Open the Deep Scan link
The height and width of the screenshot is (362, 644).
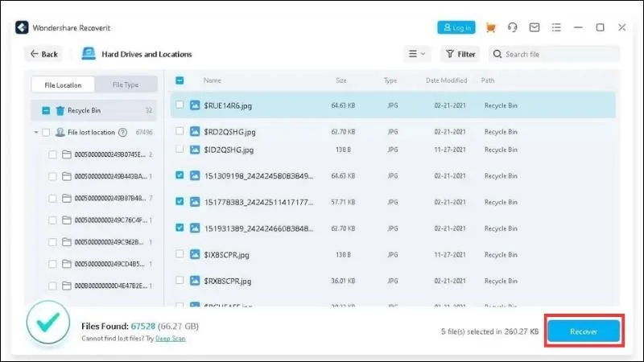pyautogui.click(x=171, y=339)
